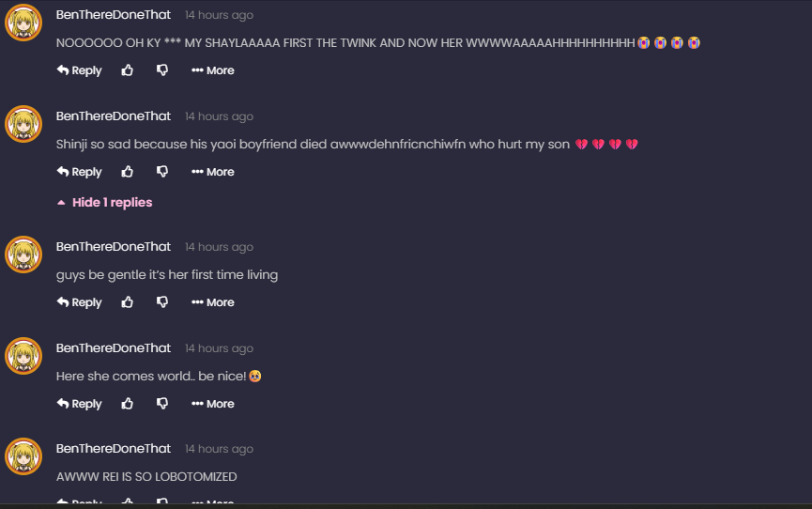Open BenThereDoneThat profile from top comment

tap(114, 14)
